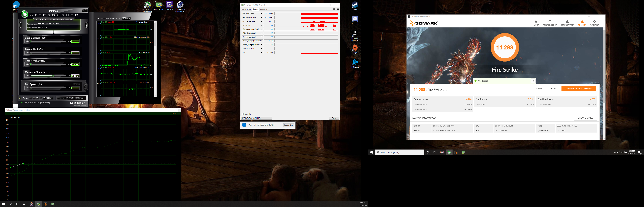
Task: Select Afterburner profile slot 1
Action: [x=30, y=98]
